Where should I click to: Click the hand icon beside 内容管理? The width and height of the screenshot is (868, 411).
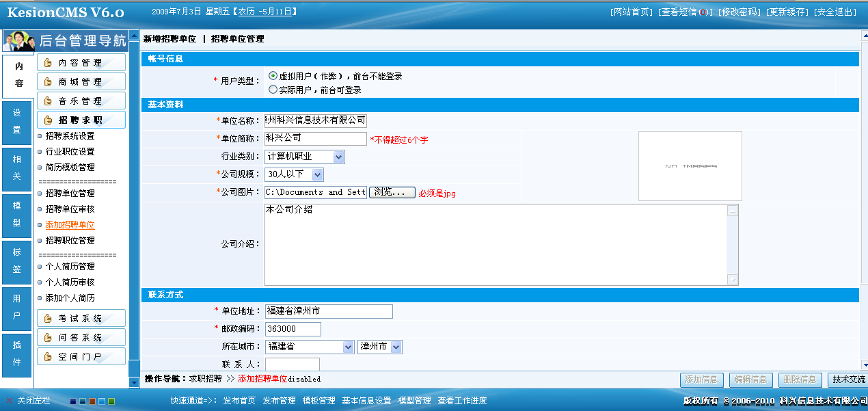pos(48,63)
